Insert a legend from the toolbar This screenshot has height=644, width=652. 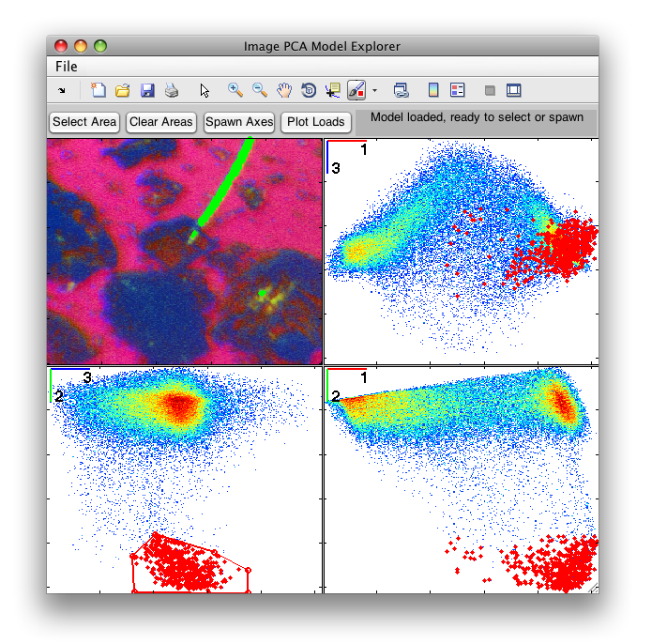pyautogui.click(x=458, y=91)
